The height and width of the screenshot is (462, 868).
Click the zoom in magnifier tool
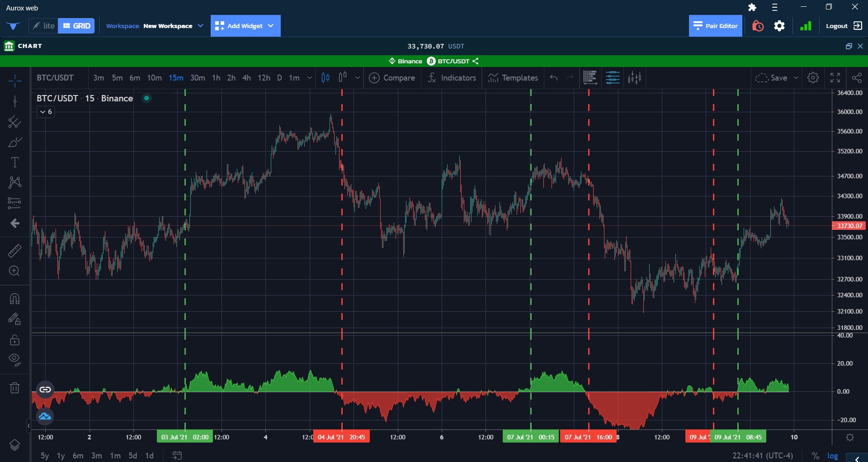[x=14, y=271]
